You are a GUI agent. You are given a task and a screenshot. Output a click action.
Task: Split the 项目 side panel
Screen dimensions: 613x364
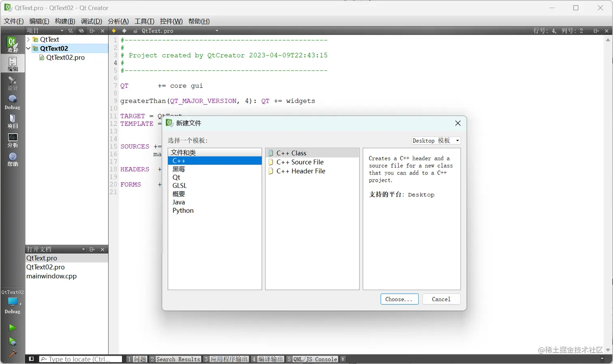(x=92, y=31)
